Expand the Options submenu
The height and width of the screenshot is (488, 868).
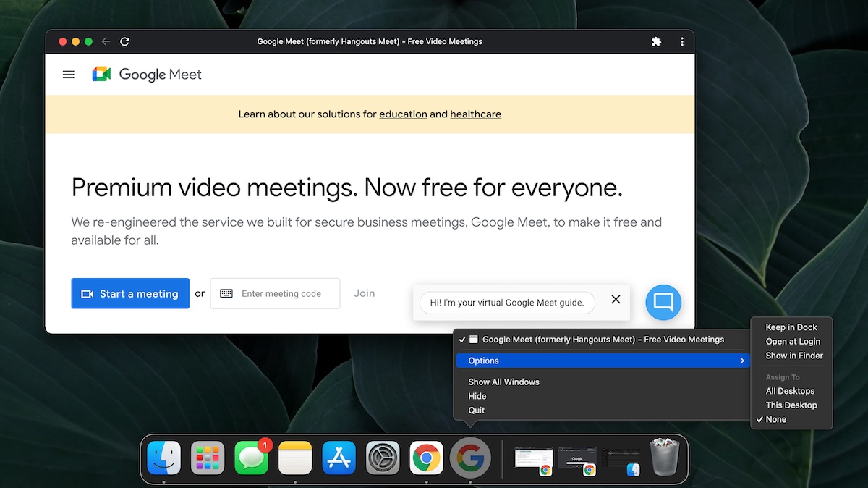click(x=482, y=360)
